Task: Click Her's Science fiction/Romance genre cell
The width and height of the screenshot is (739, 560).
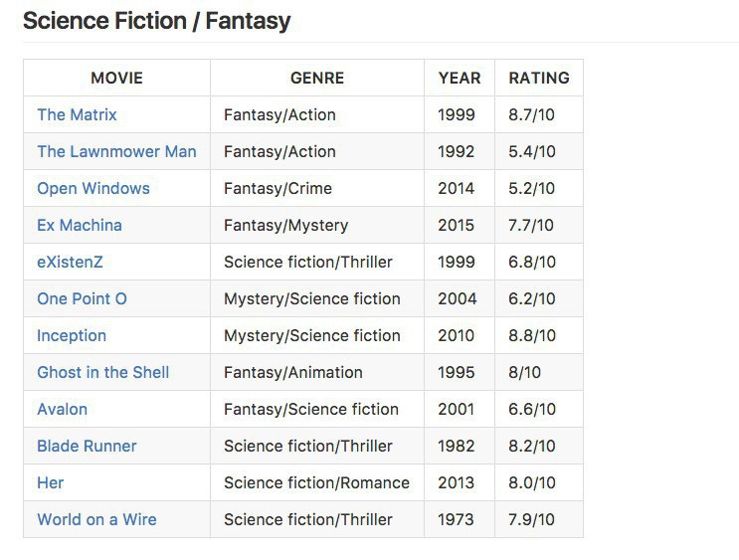Action: 316,483
